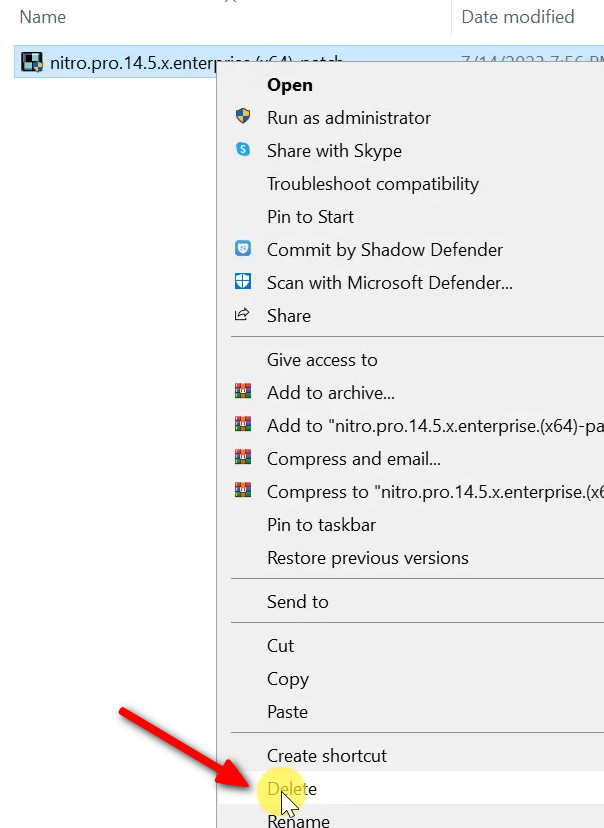Select Create shortcut option
Screen dimensions: 604x828
coord(326,756)
